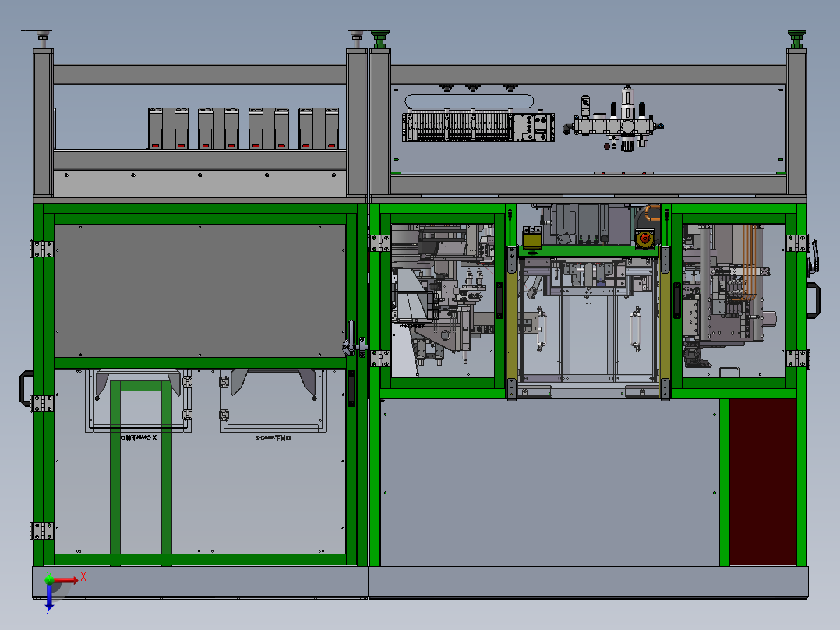Select the top hinge on the left door
The width and height of the screenshot is (840, 630).
point(42,249)
